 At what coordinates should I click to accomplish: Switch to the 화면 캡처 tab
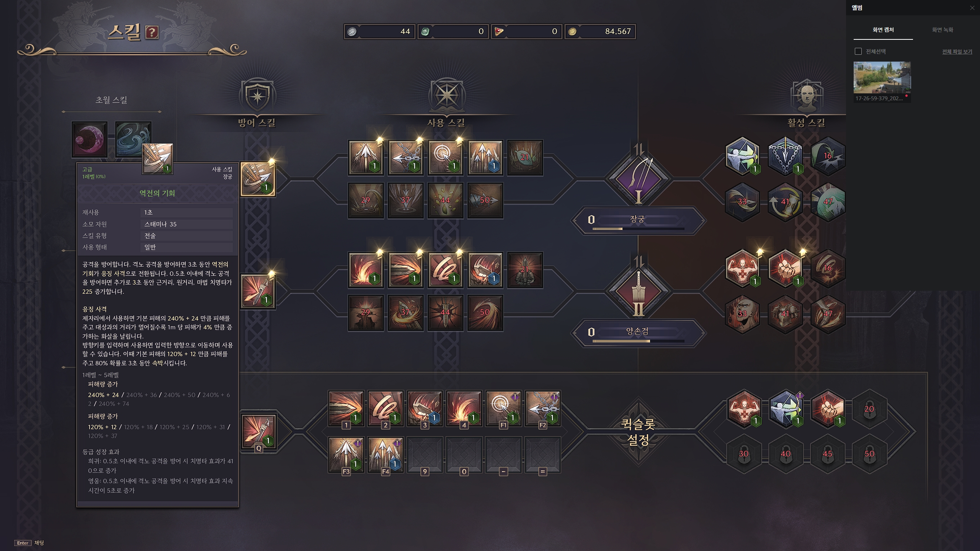[883, 30]
